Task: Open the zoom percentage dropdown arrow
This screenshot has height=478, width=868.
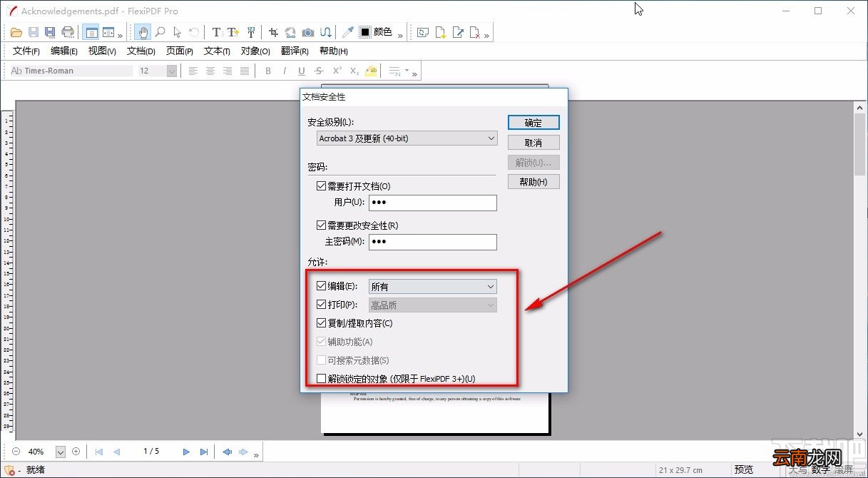Action: tap(60, 452)
